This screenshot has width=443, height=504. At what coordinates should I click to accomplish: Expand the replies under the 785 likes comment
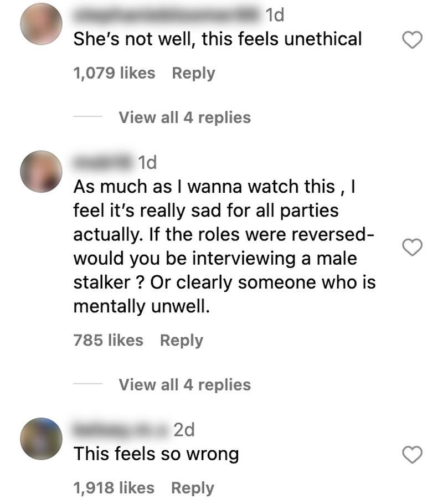click(184, 384)
